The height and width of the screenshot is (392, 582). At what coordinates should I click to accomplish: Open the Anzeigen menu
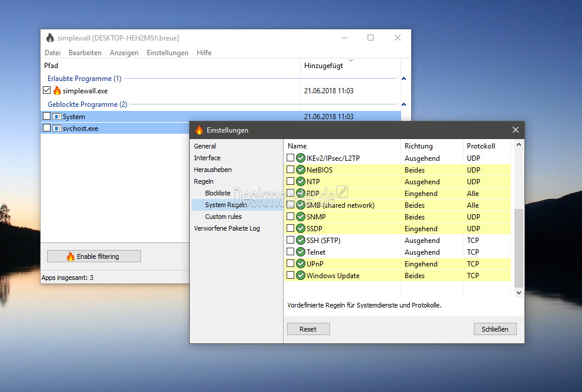point(124,53)
